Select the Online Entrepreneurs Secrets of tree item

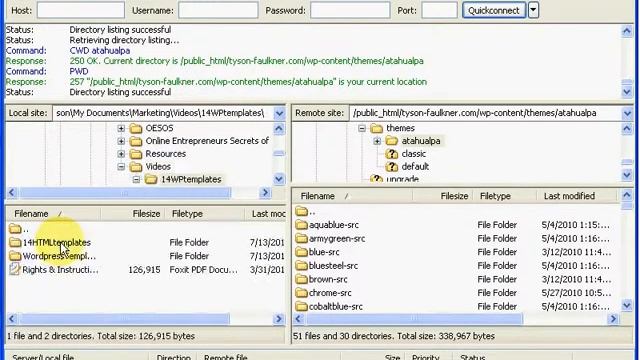pos(207,141)
